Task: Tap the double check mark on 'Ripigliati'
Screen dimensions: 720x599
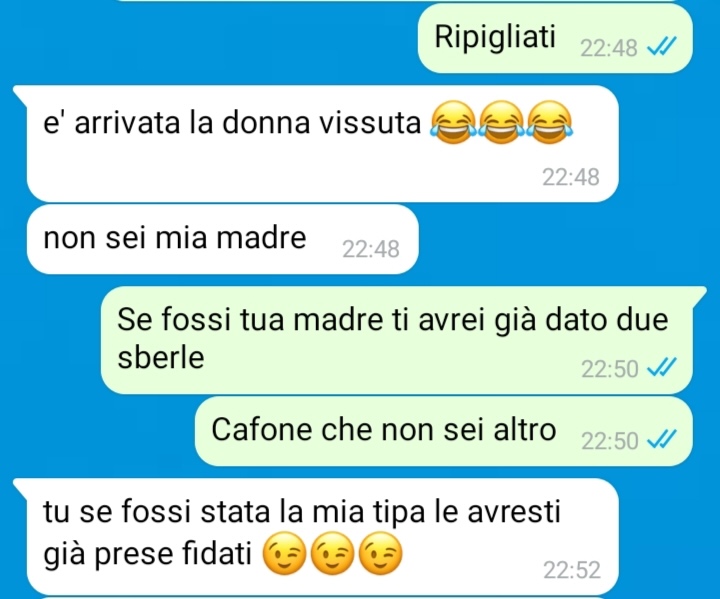Action: point(662,46)
